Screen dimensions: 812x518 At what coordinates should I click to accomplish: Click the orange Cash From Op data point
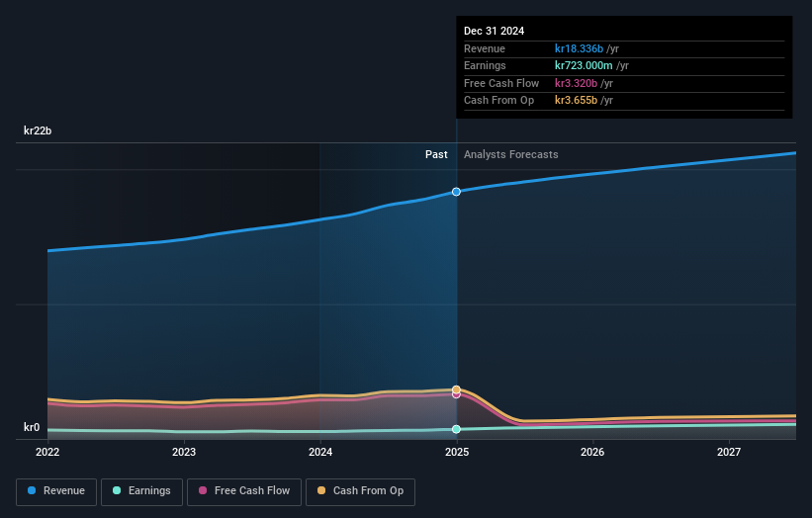(456, 389)
